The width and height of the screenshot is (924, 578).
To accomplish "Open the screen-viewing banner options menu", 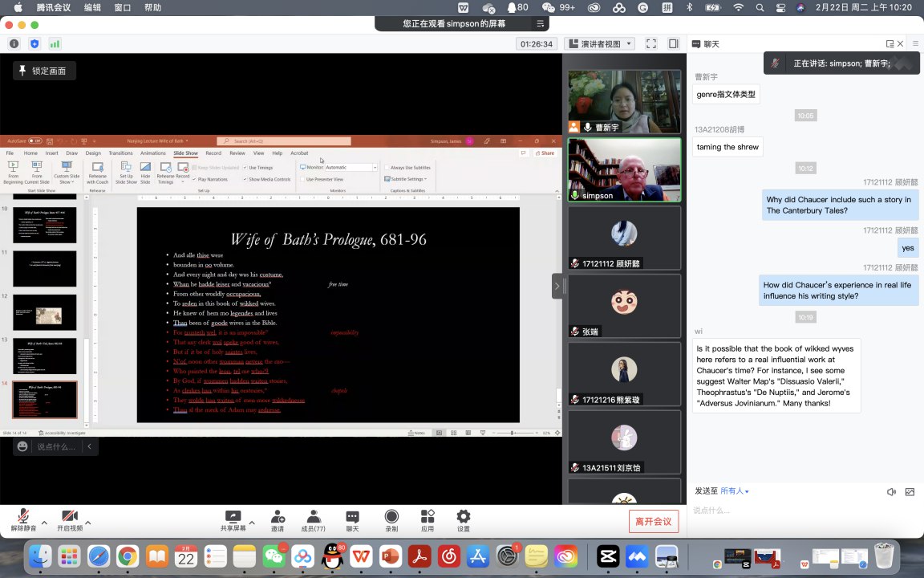I will (x=540, y=23).
